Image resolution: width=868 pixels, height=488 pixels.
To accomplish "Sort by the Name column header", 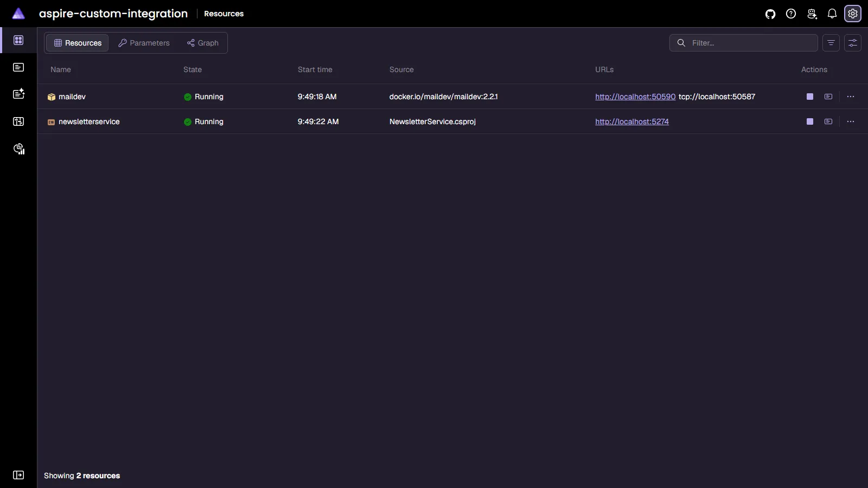I will [x=61, y=69].
